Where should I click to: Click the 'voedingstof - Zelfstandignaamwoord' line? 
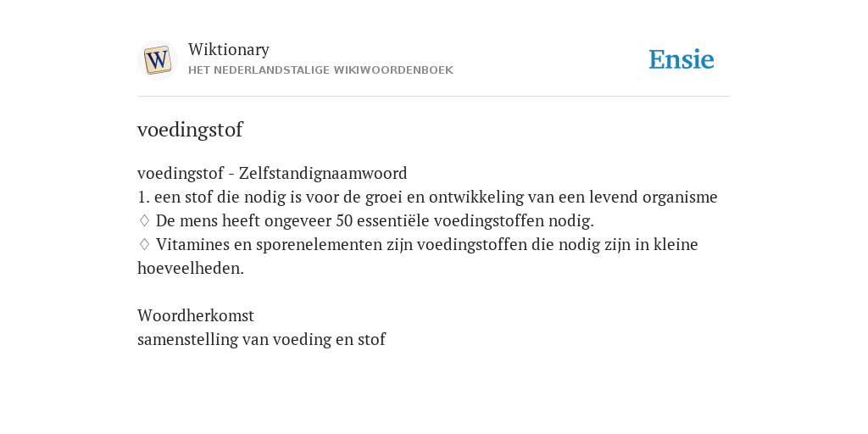pos(272,173)
